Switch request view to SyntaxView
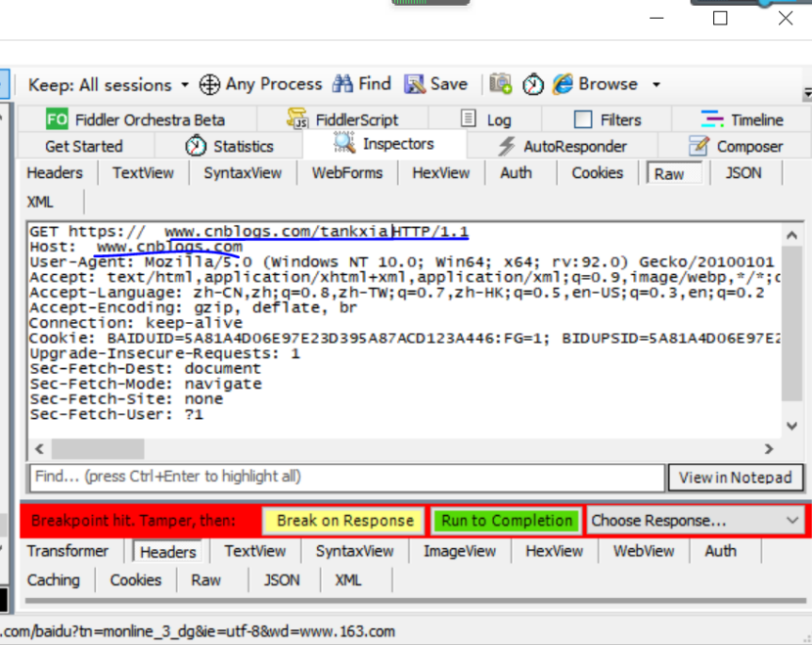The width and height of the screenshot is (812, 645). (243, 172)
